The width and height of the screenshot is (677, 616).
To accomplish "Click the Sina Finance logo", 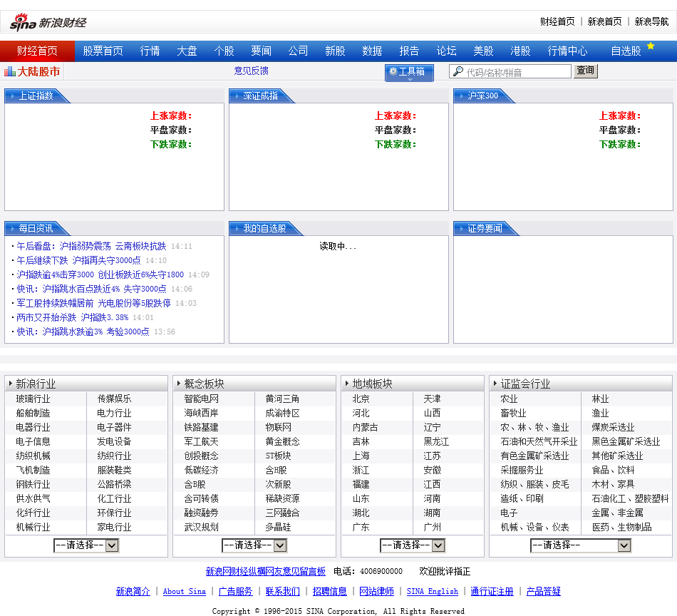I will (48, 23).
